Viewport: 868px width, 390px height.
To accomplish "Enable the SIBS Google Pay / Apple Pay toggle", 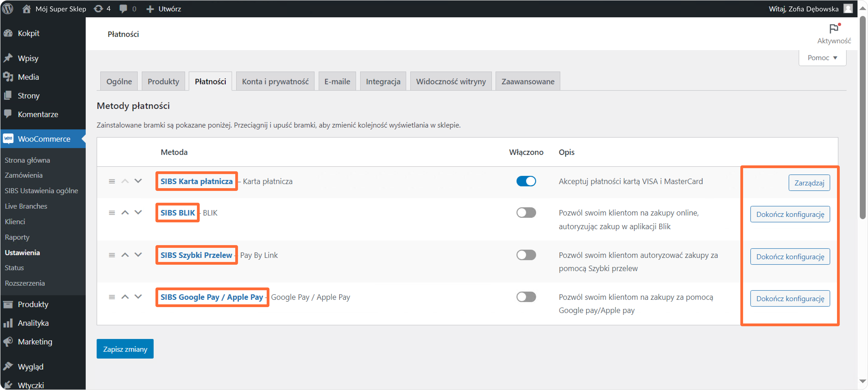I will coord(526,297).
